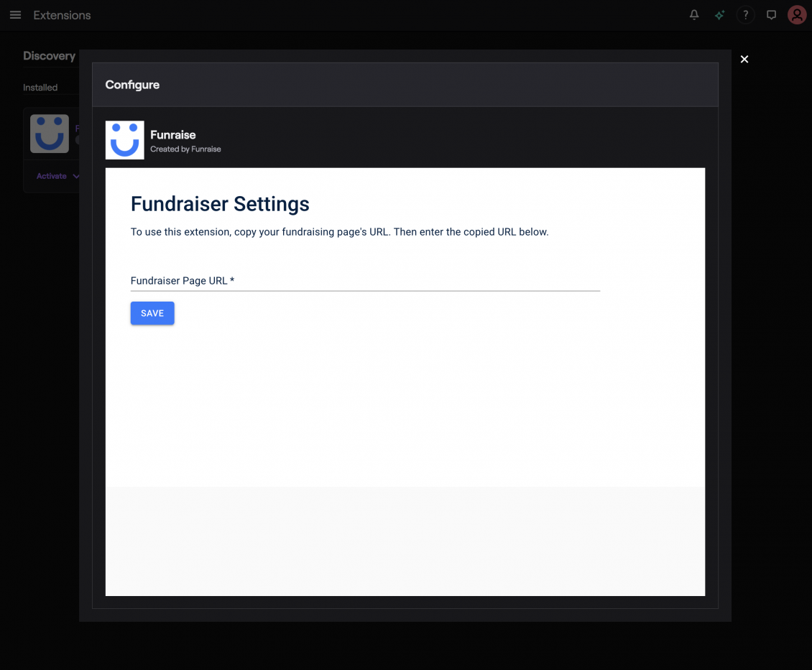Focus the Fundraiser Page URL field

coord(365,281)
